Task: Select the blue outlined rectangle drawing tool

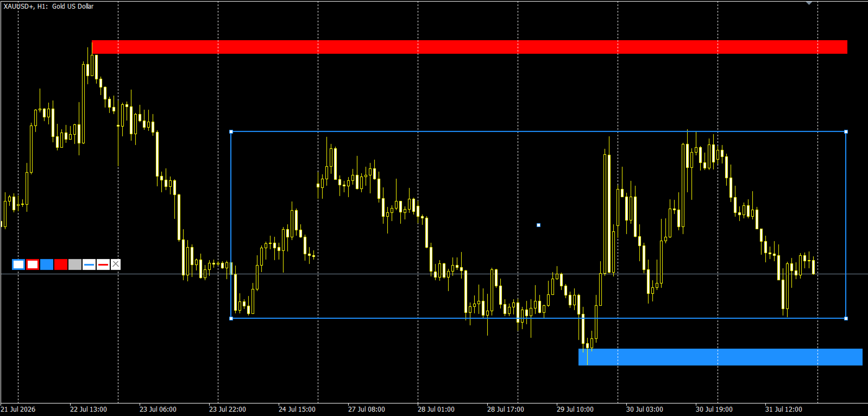Action: (18, 264)
